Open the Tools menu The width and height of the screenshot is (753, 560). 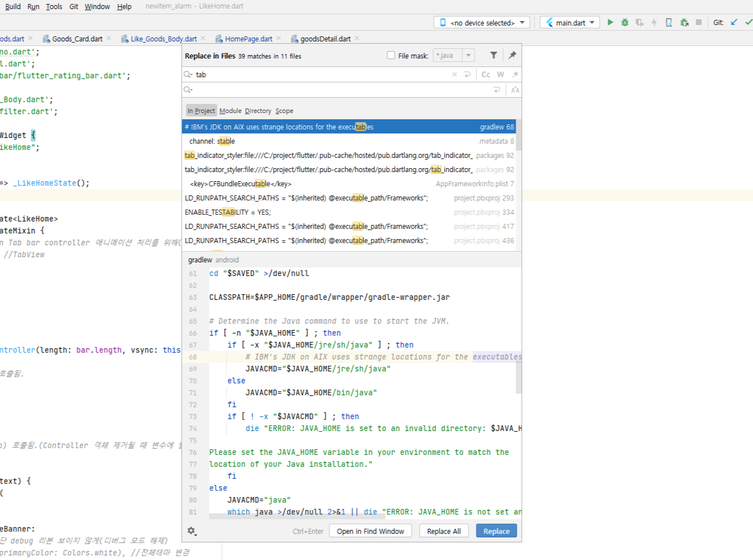pos(54,6)
